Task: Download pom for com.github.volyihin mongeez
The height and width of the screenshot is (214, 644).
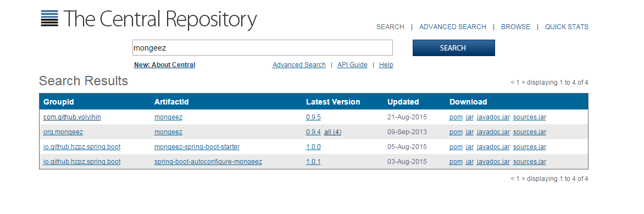Action: tap(456, 117)
